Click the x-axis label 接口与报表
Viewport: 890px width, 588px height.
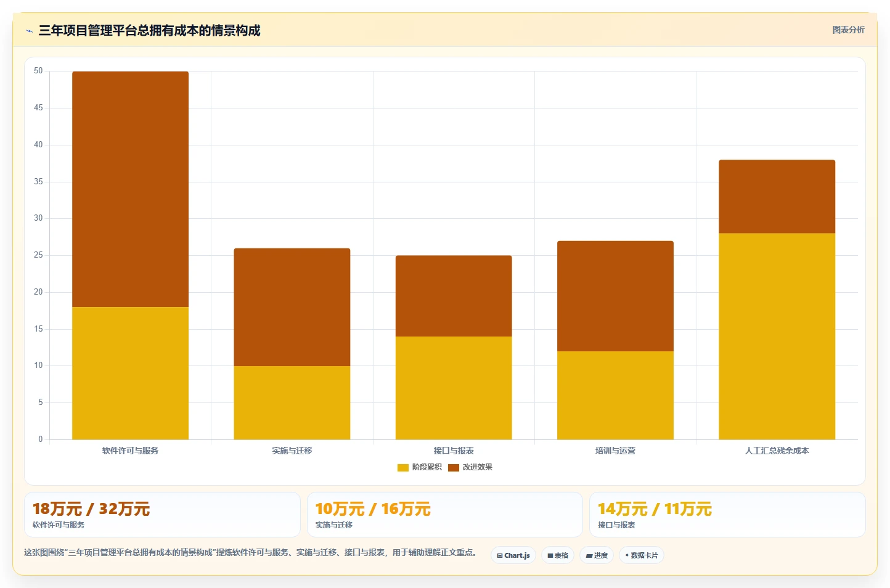(x=454, y=451)
